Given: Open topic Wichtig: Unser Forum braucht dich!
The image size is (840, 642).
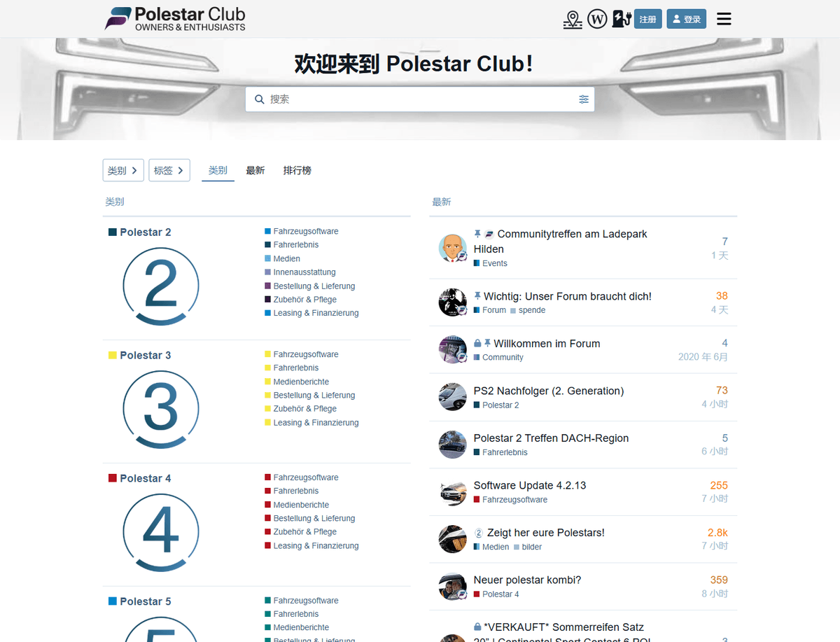Looking at the screenshot, I should (568, 297).
